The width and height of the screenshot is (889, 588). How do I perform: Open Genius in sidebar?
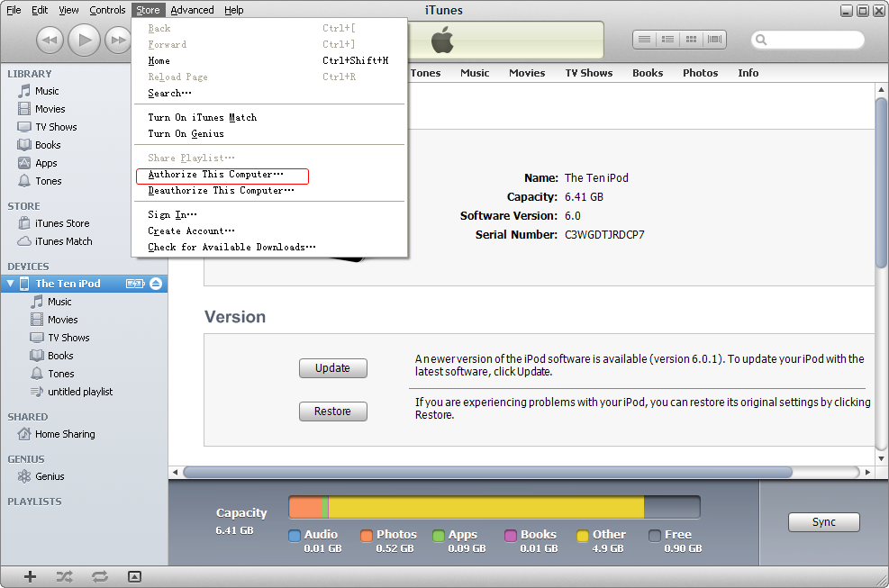click(50, 477)
